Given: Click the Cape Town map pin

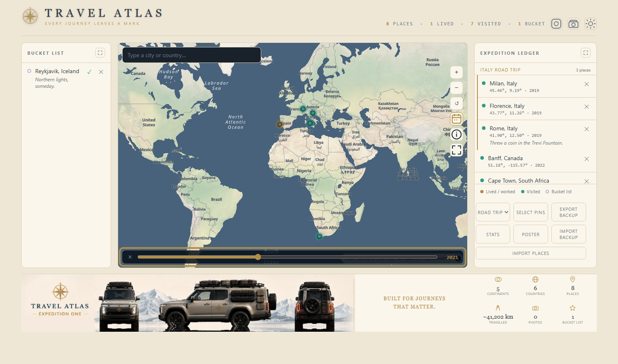Looking at the screenshot, I should (x=320, y=236).
